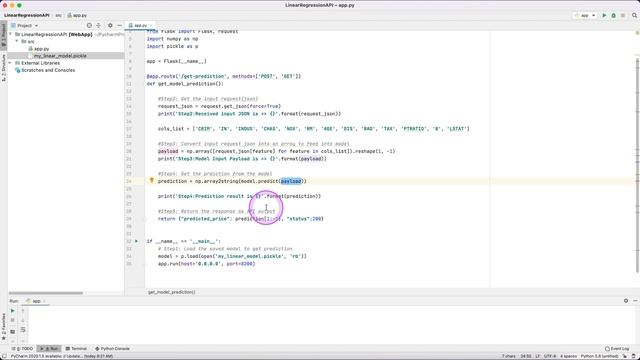Hide the Run tool window
Viewport: 640px width, 360px height.
coord(635,301)
